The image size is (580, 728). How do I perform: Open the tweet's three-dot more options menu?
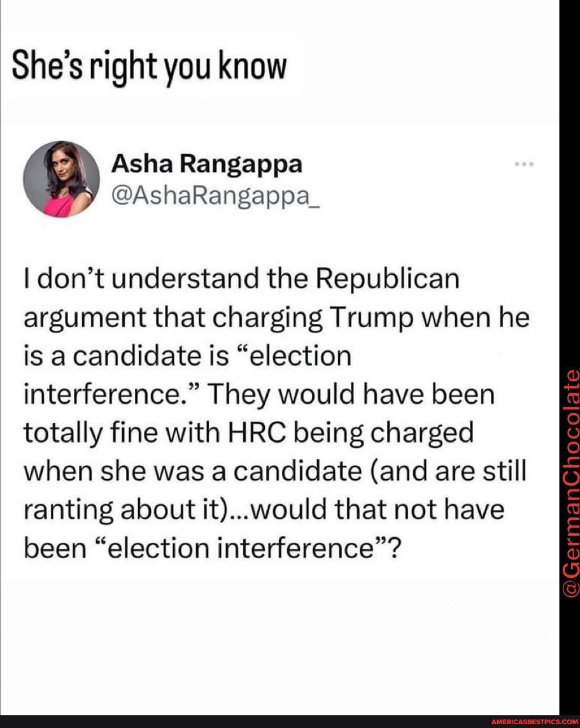tap(523, 164)
